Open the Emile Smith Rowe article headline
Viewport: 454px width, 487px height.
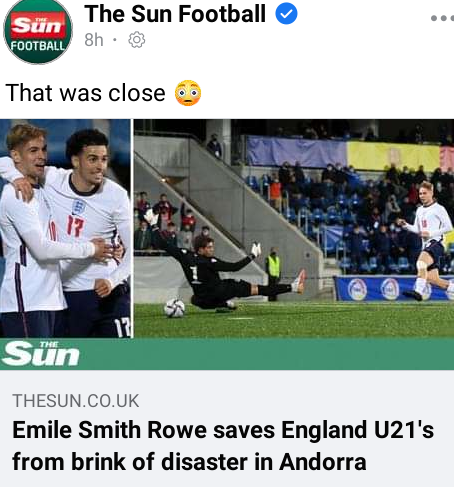pyautogui.click(x=223, y=446)
